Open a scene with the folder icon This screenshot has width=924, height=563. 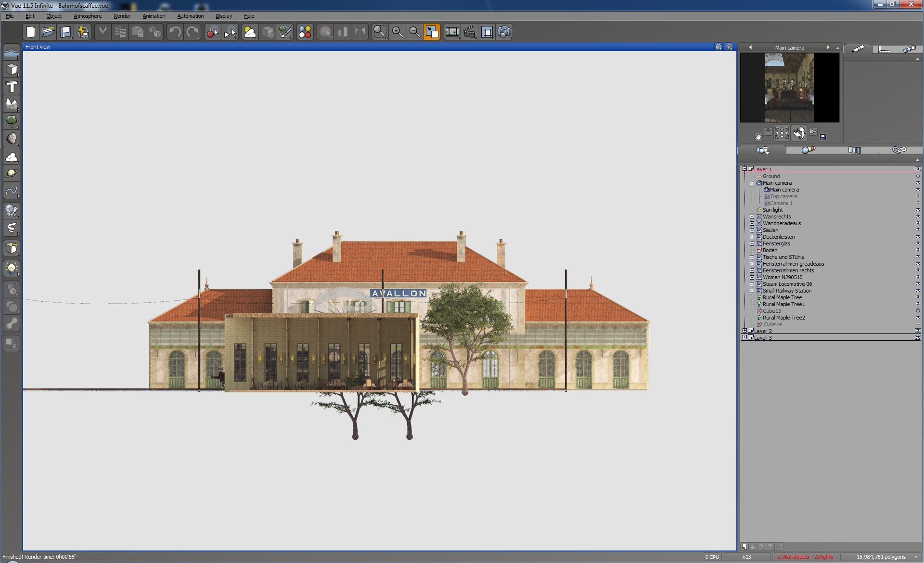(48, 32)
